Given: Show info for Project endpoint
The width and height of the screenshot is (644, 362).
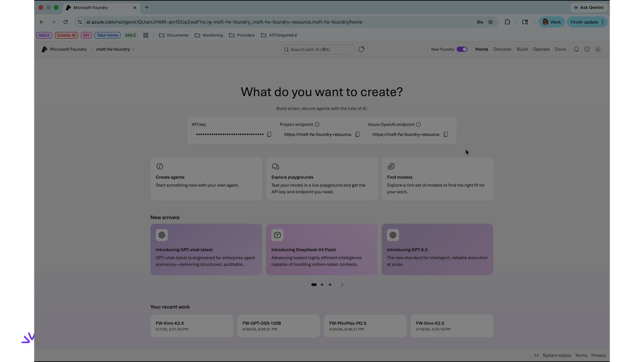Looking at the screenshot, I should tap(317, 124).
